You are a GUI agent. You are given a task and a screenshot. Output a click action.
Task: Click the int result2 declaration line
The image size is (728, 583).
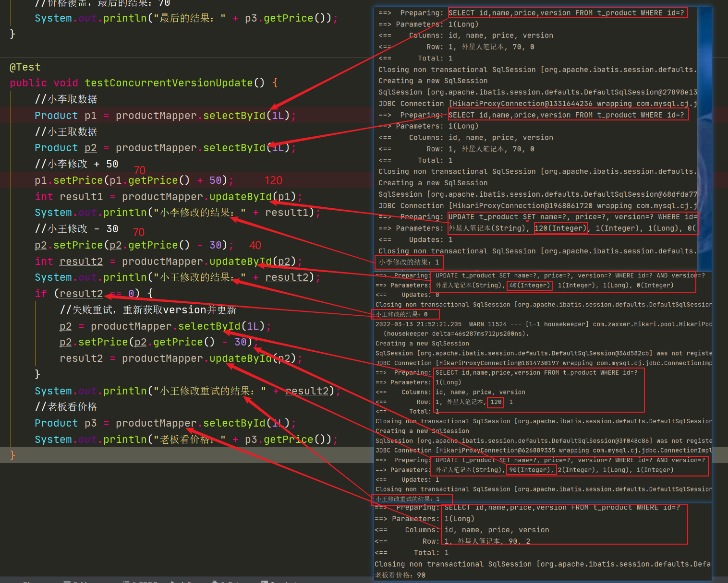[x=169, y=262]
